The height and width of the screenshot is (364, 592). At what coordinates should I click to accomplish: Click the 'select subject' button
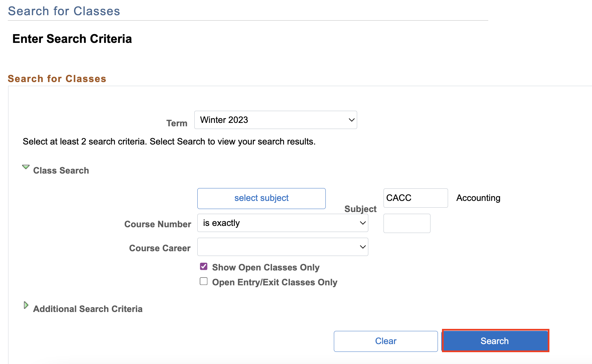tap(261, 198)
